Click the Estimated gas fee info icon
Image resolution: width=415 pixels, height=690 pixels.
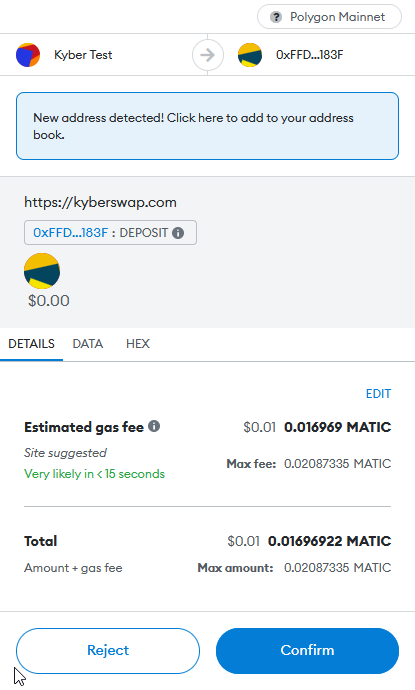click(154, 426)
